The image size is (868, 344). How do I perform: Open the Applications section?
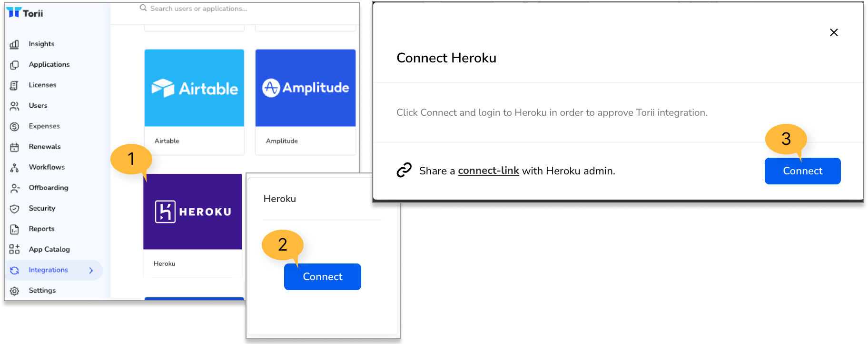pos(49,64)
